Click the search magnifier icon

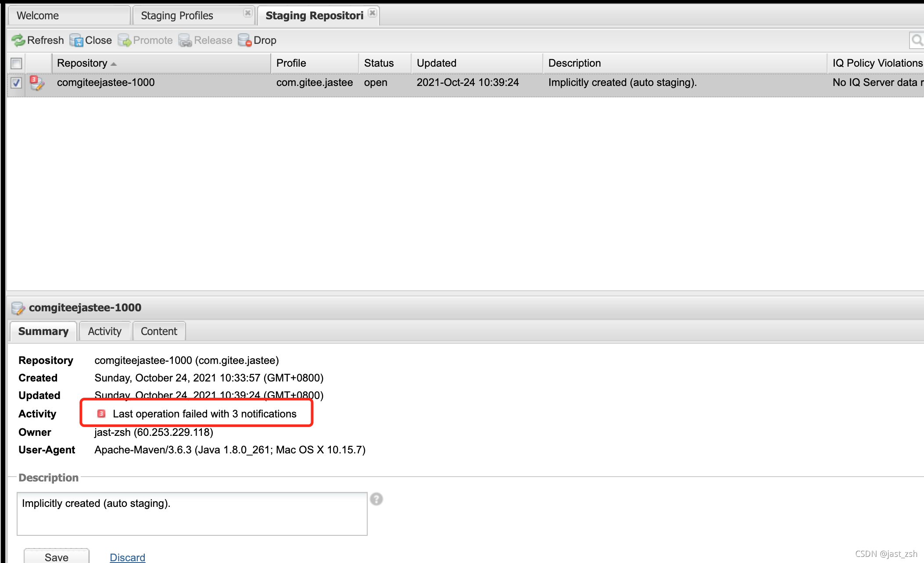[917, 40]
